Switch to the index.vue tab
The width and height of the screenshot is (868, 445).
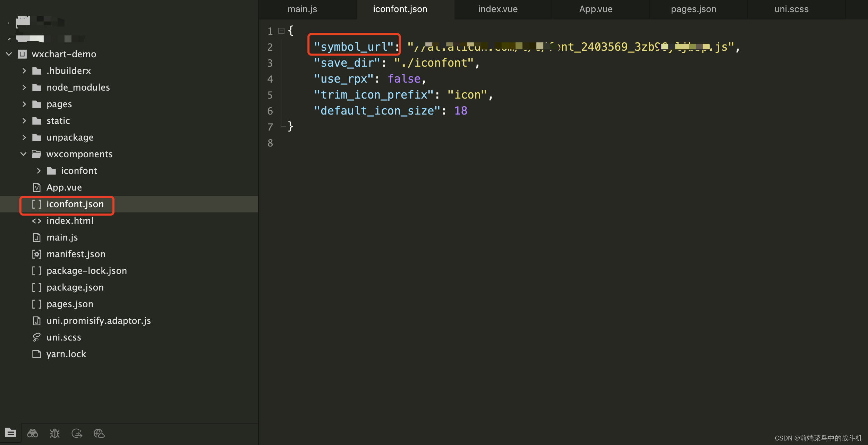tap(497, 9)
